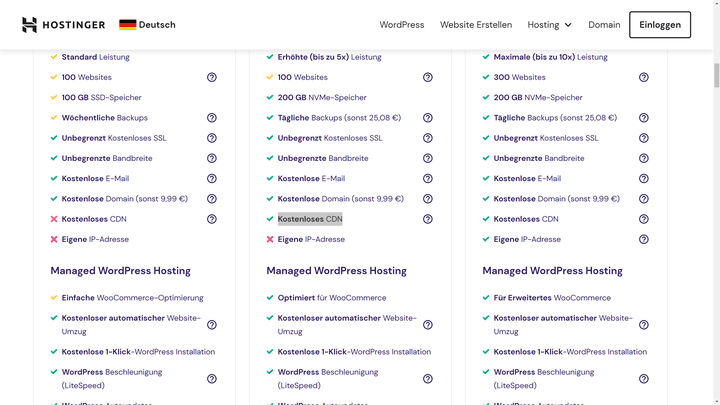Screen dimensions: 720x405
Task: Open help icon for highlighted Kostenloses CDN
Action: pyautogui.click(x=428, y=219)
